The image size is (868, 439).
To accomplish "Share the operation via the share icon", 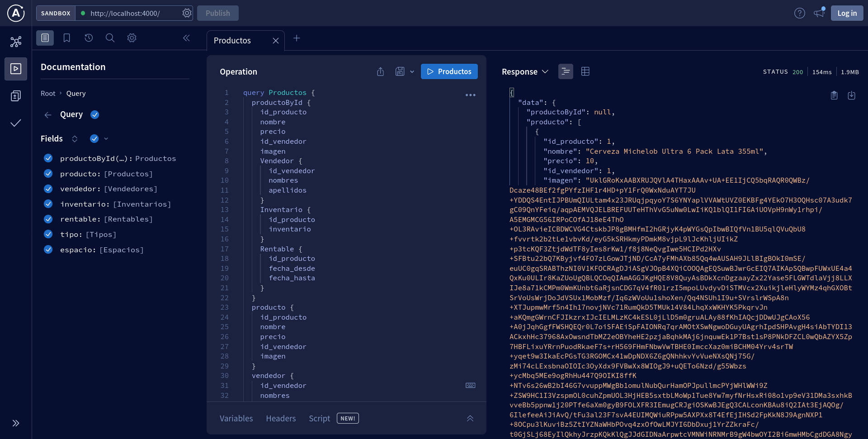I will tap(380, 71).
